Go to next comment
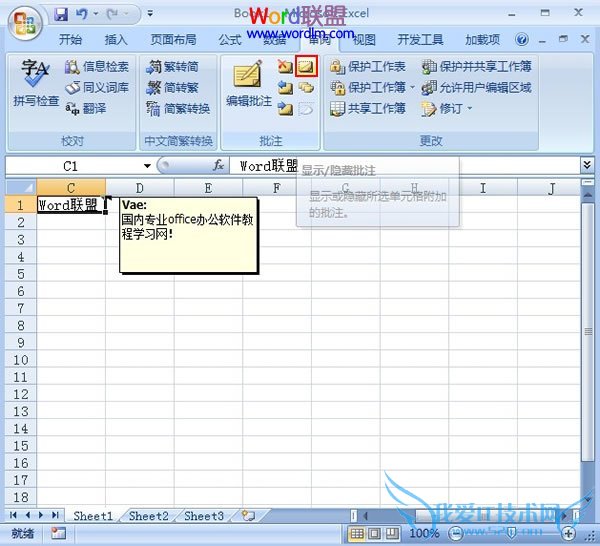The height and width of the screenshot is (546, 600). (x=285, y=109)
